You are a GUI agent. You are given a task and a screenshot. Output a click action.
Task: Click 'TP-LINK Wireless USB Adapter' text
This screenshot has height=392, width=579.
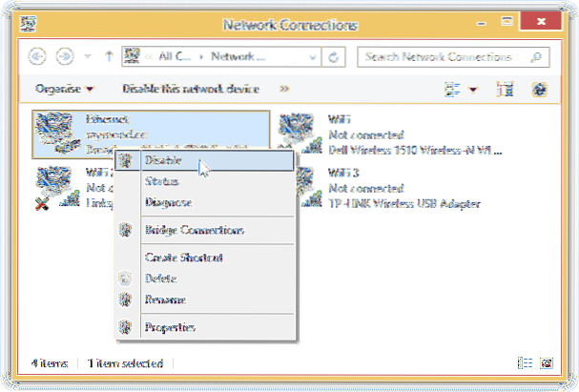coord(404,204)
